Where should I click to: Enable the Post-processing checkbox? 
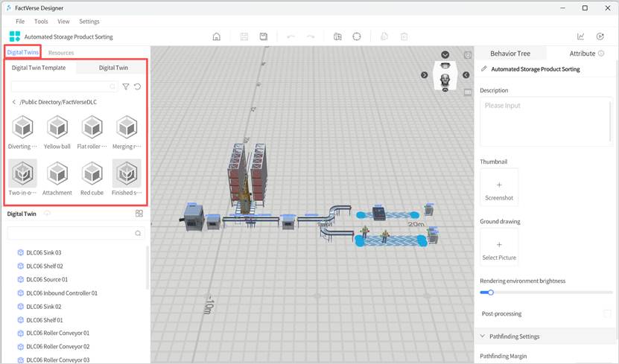point(606,314)
